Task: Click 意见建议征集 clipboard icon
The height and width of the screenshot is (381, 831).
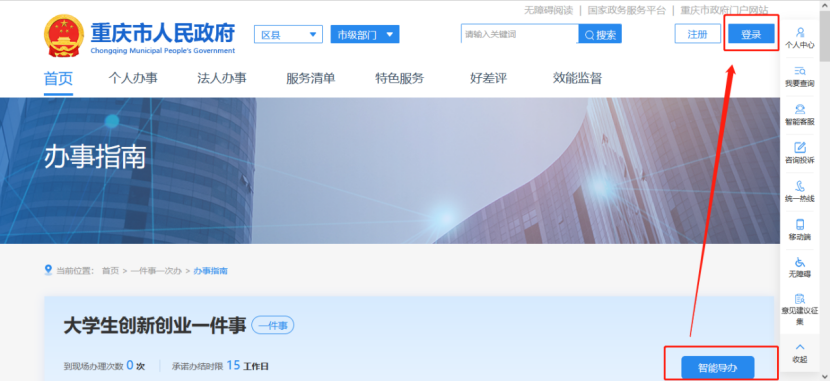Action: pos(800,299)
